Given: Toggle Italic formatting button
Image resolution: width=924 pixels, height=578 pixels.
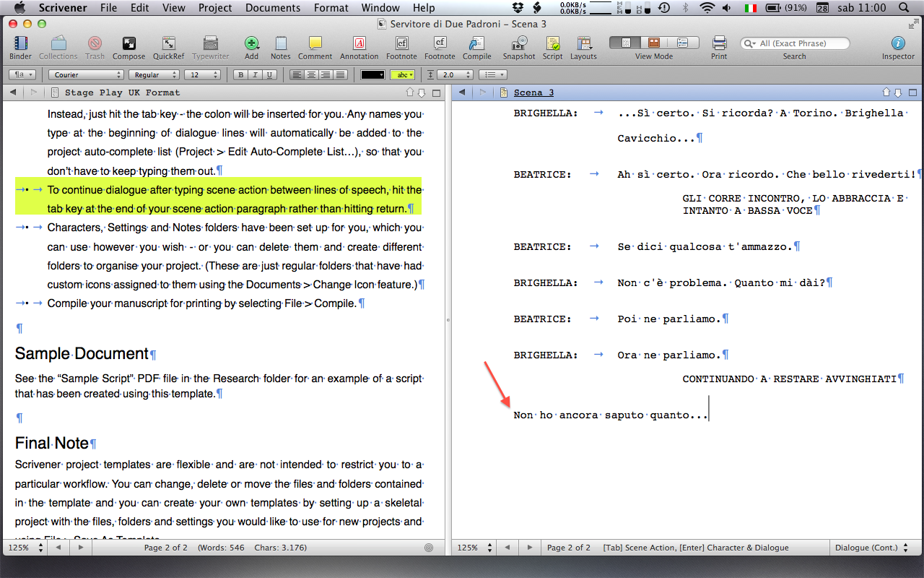Looking at the screenshot, I should coord(255,74).
